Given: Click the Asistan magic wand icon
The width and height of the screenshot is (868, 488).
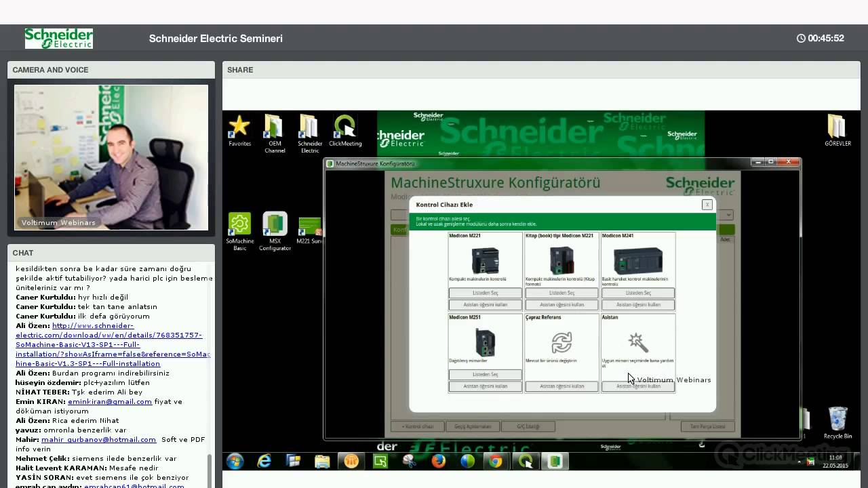Looking at the screenshot, I should click(x=638, y=342).
